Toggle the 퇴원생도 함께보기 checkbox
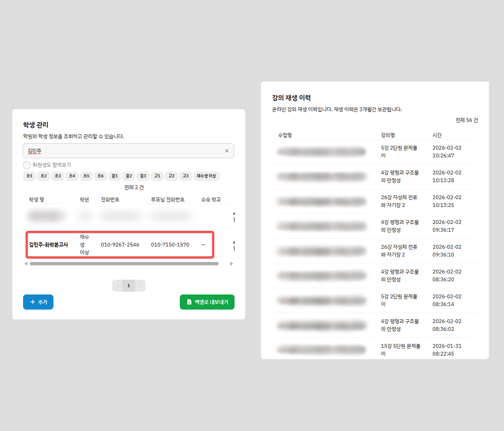The image size is (504, 431). coord(27,165)
